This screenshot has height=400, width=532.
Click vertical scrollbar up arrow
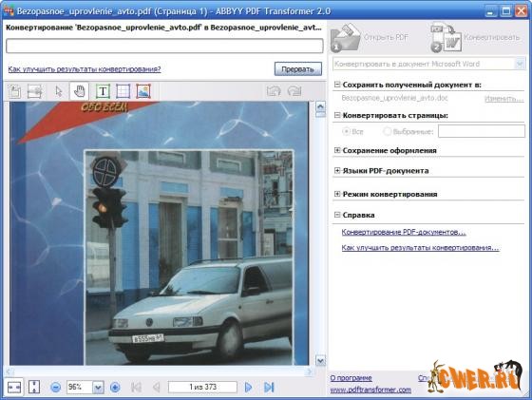tap(320, 106)
